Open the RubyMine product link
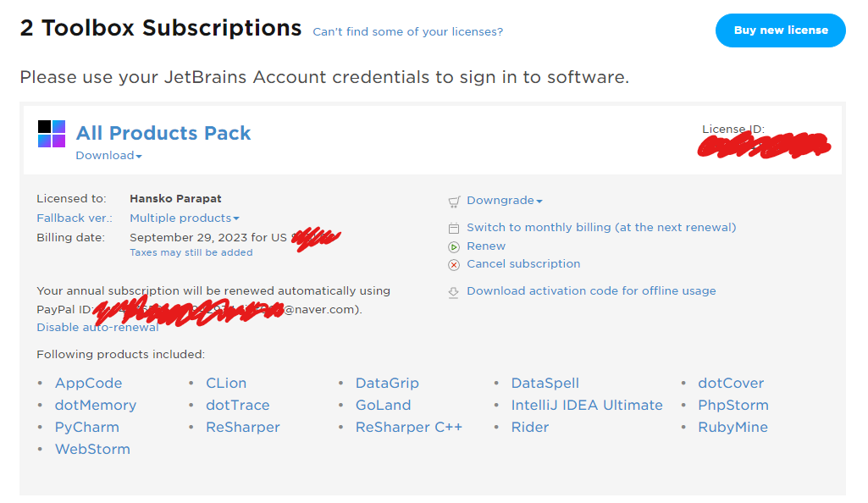 (x=733, y=427)
